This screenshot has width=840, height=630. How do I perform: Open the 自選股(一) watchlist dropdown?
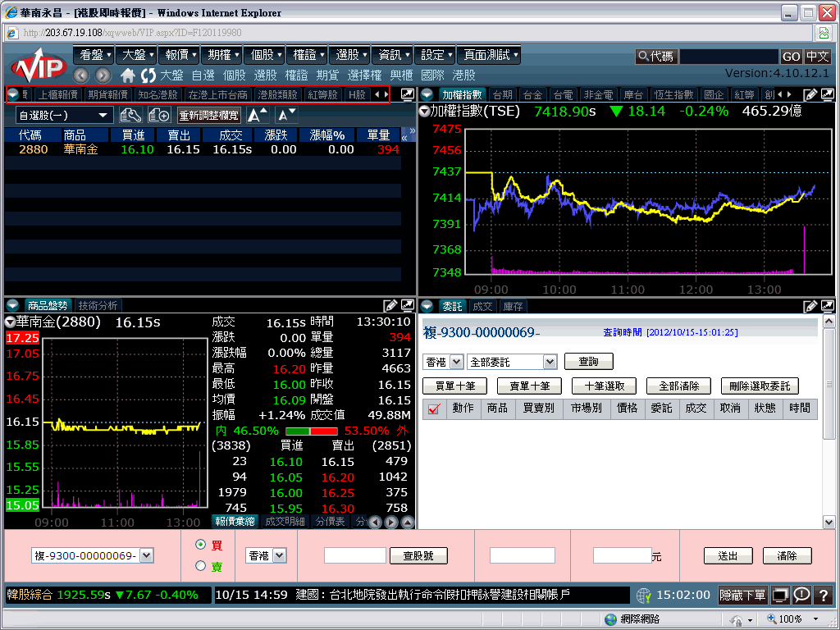[x=64, y=115]
